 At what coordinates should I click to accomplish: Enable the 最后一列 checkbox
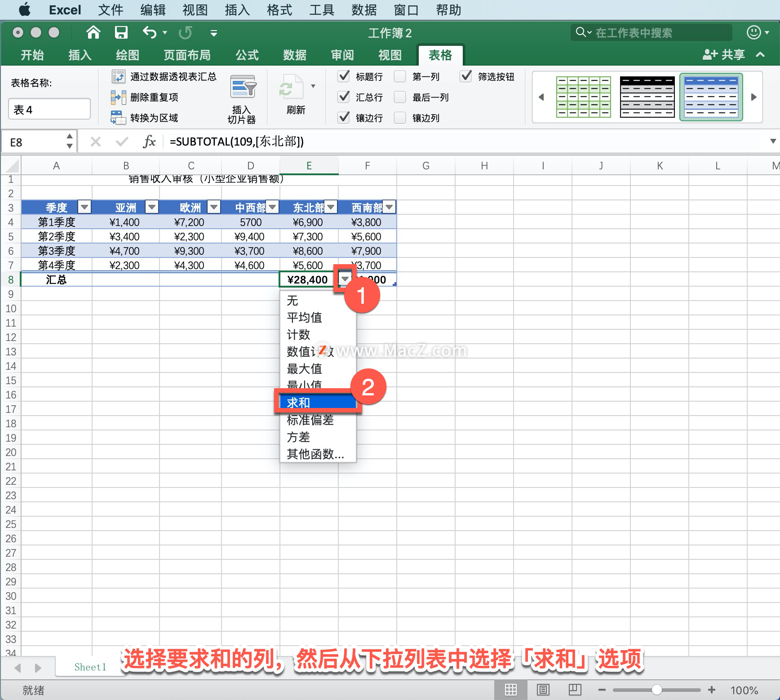(x=400, y=97)
